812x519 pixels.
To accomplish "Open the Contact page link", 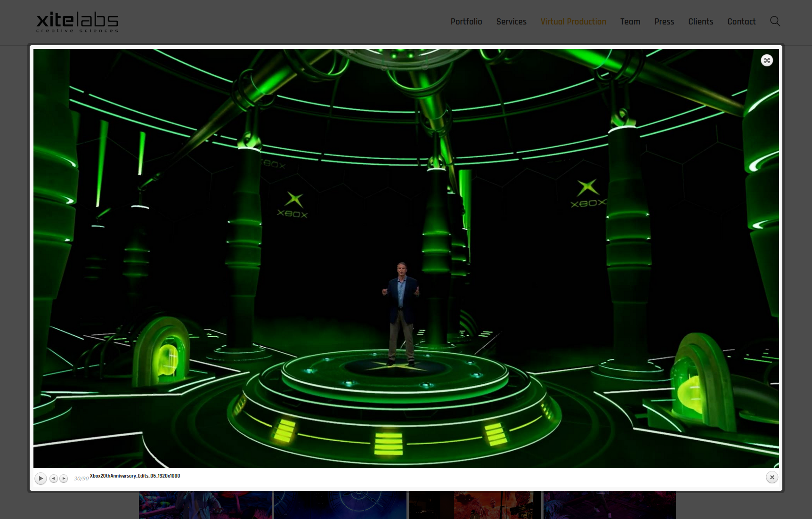I will coord(741,22).
